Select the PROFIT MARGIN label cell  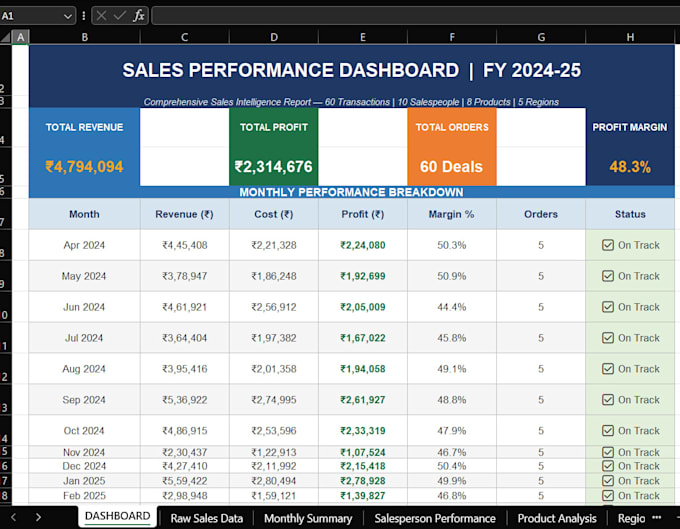pyautogui.click(x=630, y=127)
